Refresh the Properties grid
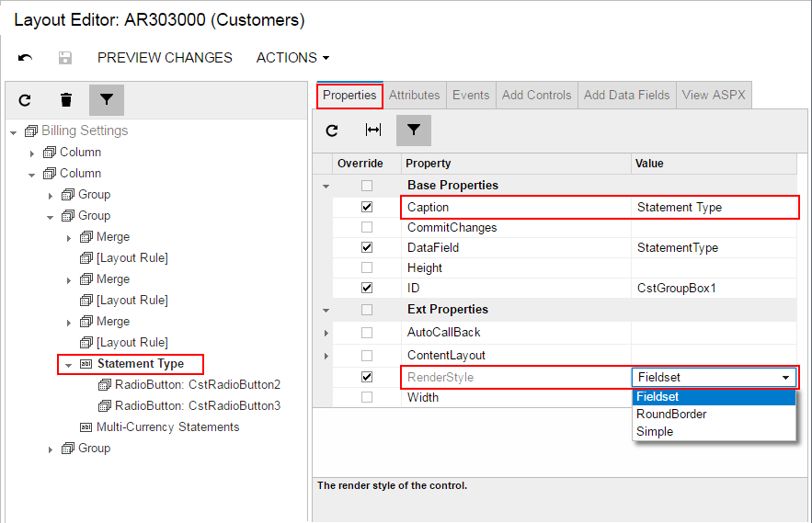 coord(333,131)
